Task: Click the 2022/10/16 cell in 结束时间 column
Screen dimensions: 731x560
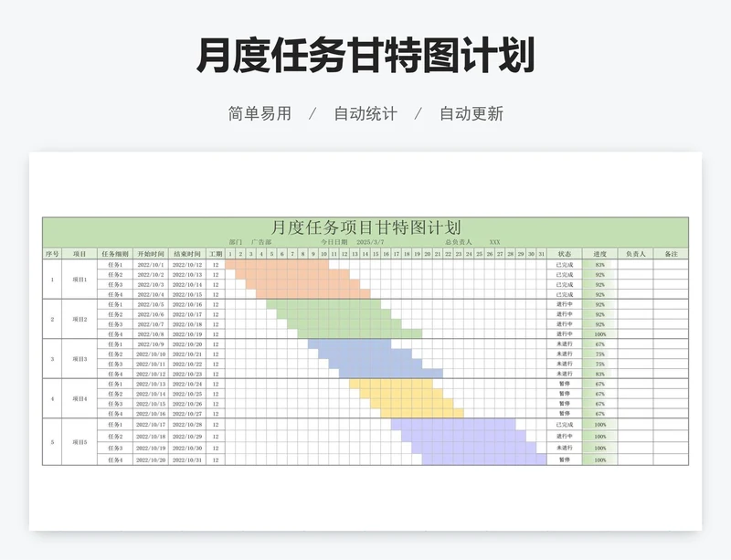Action: coord(187,304)
